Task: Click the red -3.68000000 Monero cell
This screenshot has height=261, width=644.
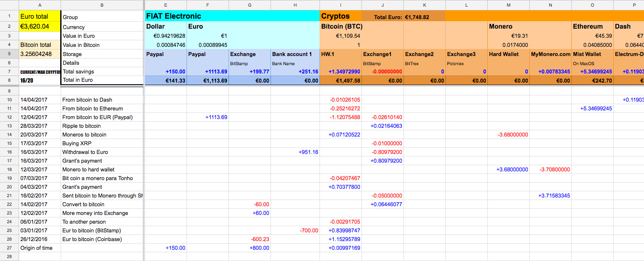Action: pos(509,134)
